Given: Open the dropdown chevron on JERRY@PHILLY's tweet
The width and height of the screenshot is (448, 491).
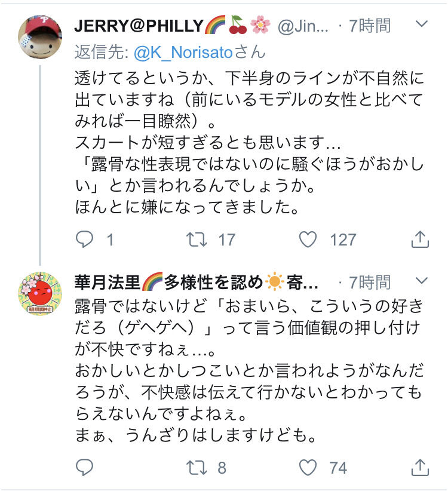Looking at the screenshot, I should (421, 24).
